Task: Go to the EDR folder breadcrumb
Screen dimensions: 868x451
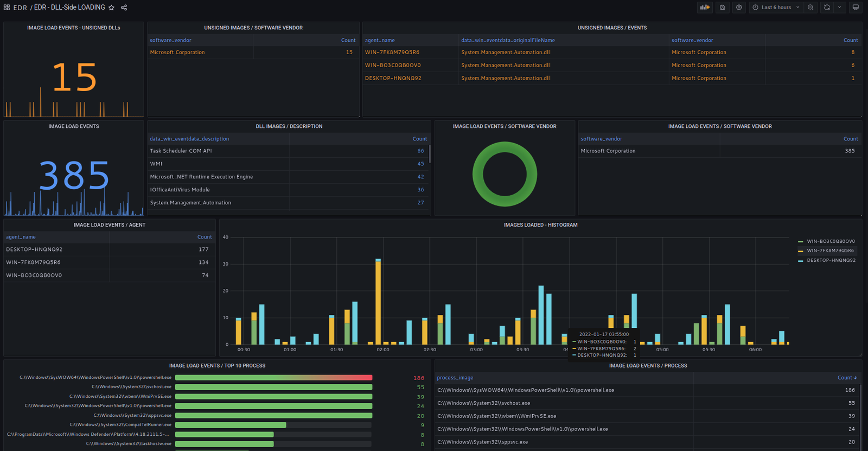Action: tap(20, 8)
